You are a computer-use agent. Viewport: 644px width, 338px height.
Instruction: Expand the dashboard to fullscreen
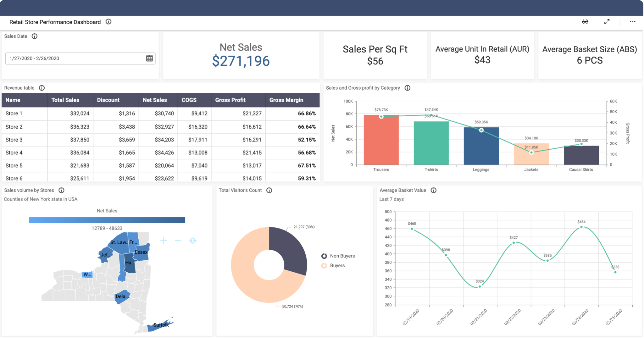click(607, 22)
